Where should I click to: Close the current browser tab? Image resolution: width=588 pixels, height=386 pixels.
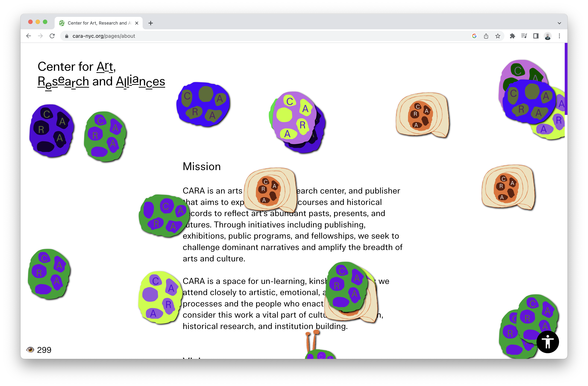click(x=137, y=23)
